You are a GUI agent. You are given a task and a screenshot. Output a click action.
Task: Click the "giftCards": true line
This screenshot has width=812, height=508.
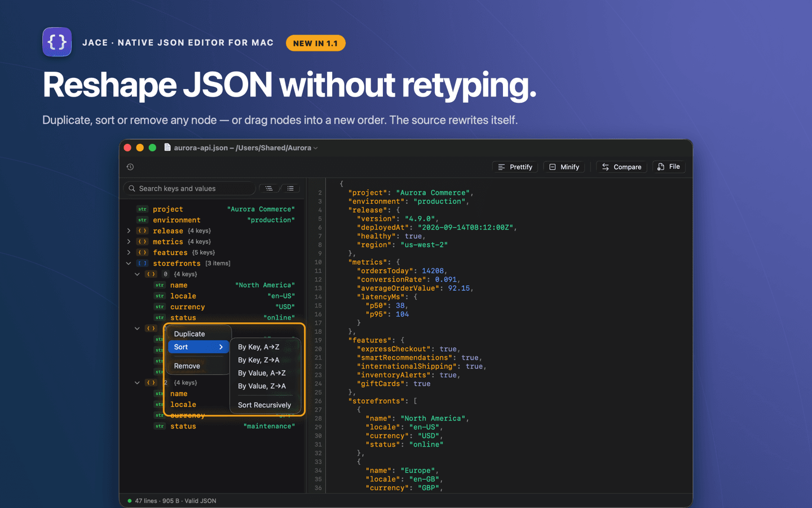[x=394, y=384]
